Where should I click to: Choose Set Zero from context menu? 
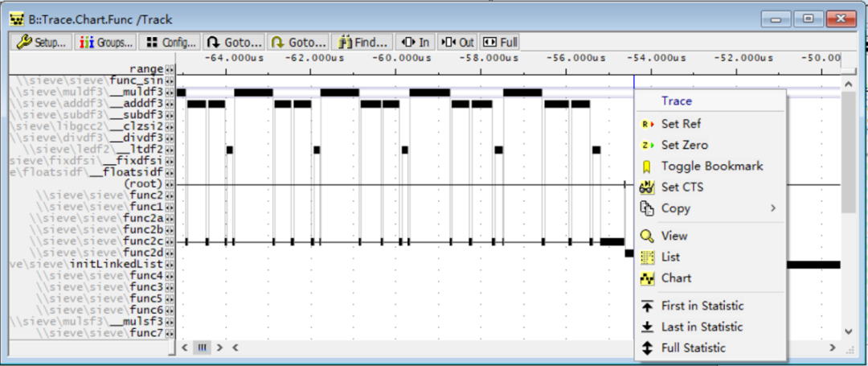pos(684,145)
